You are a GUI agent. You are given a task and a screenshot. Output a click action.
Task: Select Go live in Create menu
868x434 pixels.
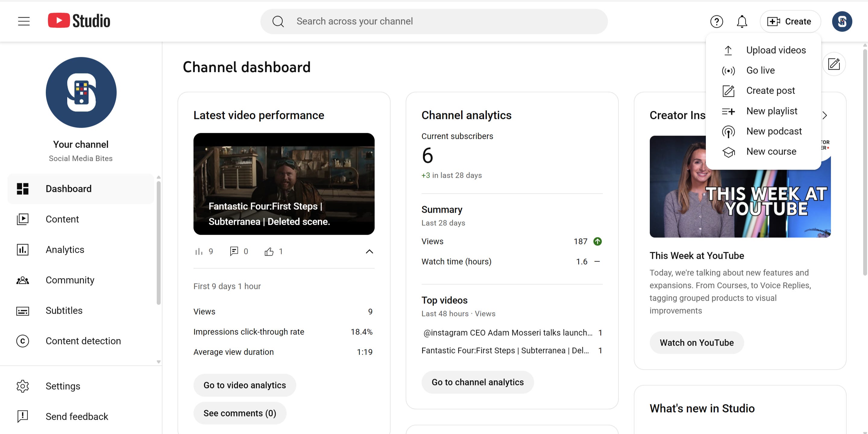click(x=760, y=71)
